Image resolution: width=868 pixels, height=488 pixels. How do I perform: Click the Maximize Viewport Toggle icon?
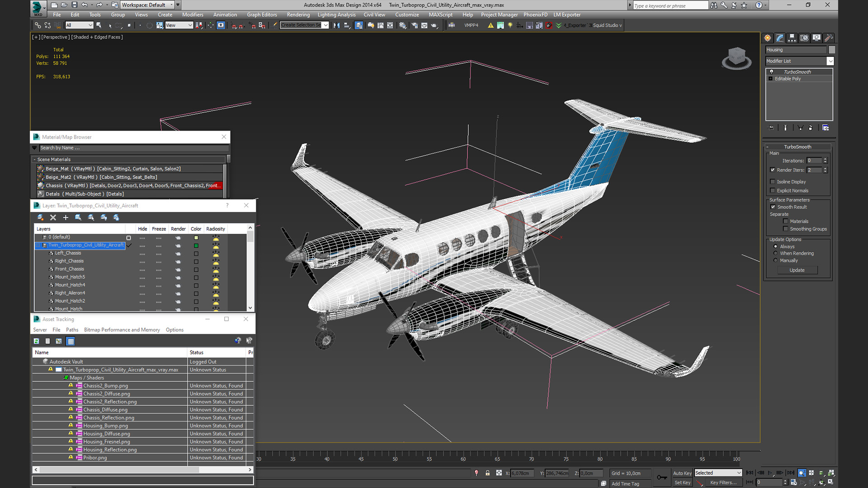click(831, 482)
